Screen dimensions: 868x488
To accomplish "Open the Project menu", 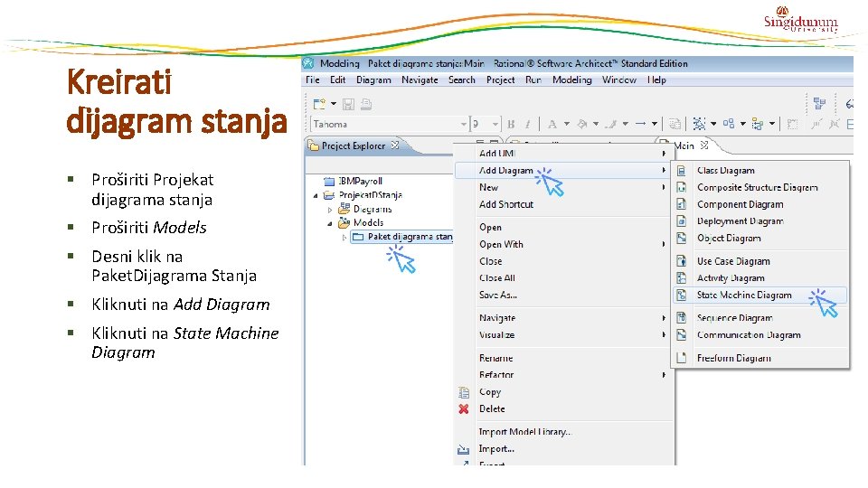I will pos(500,80).
